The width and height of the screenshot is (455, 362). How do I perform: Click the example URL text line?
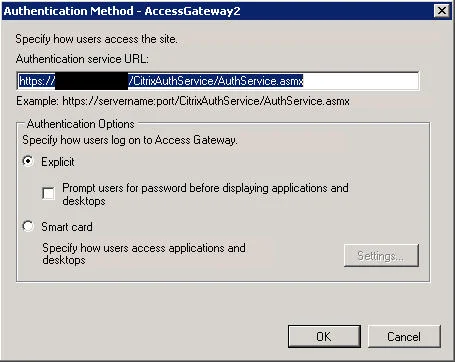coord(183,101)
